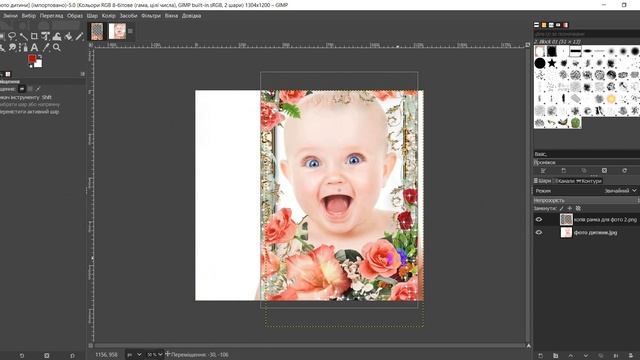Open the ruler unit dropdown in status bar
The height and width of the screenshot is (360, 640).
click(x=134, y=355)
